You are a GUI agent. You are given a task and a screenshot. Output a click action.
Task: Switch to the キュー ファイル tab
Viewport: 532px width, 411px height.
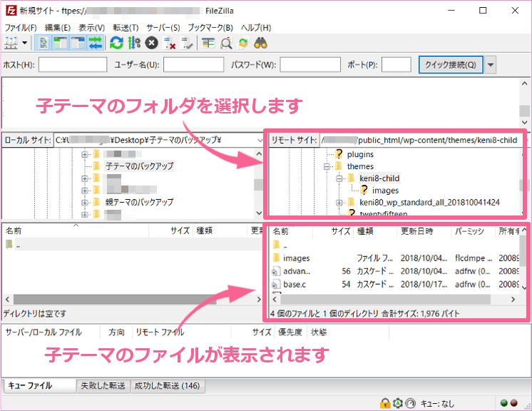pos(40,385)
